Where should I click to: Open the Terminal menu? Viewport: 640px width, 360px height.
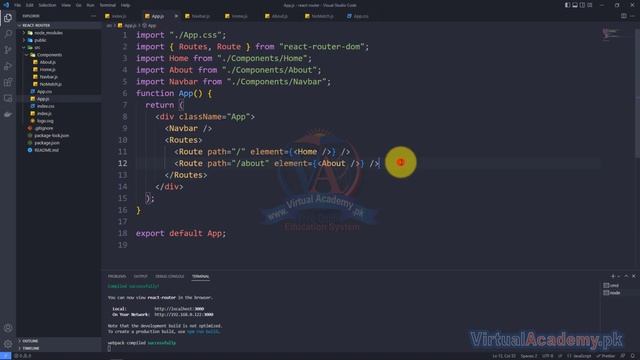107,5
